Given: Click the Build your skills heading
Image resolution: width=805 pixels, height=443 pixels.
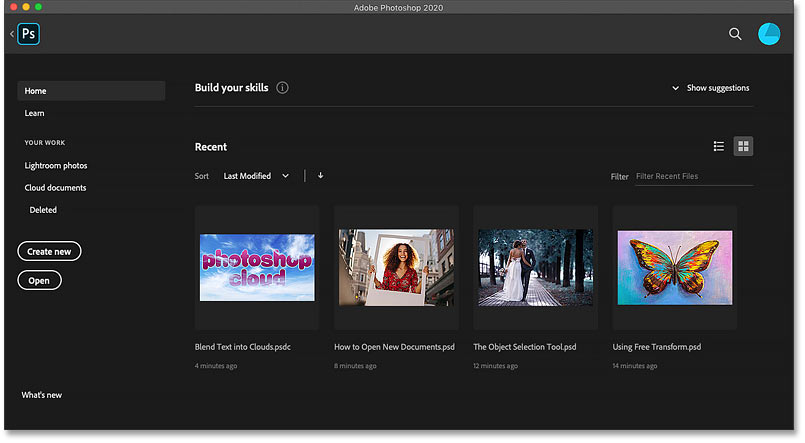Looking at the screenshot, I should (232, 88).
